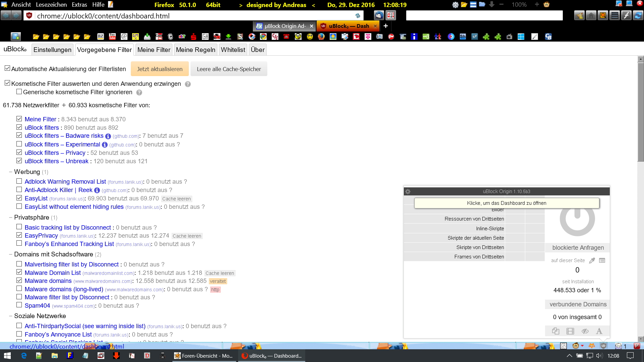
Task: Collapse the Werbung section
Action: pyautogui.click(x=11, y=172)
